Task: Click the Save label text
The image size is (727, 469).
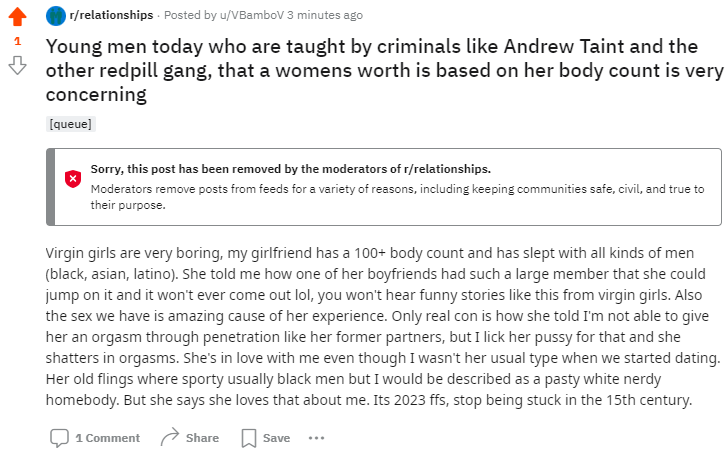Action: (276, 438)
